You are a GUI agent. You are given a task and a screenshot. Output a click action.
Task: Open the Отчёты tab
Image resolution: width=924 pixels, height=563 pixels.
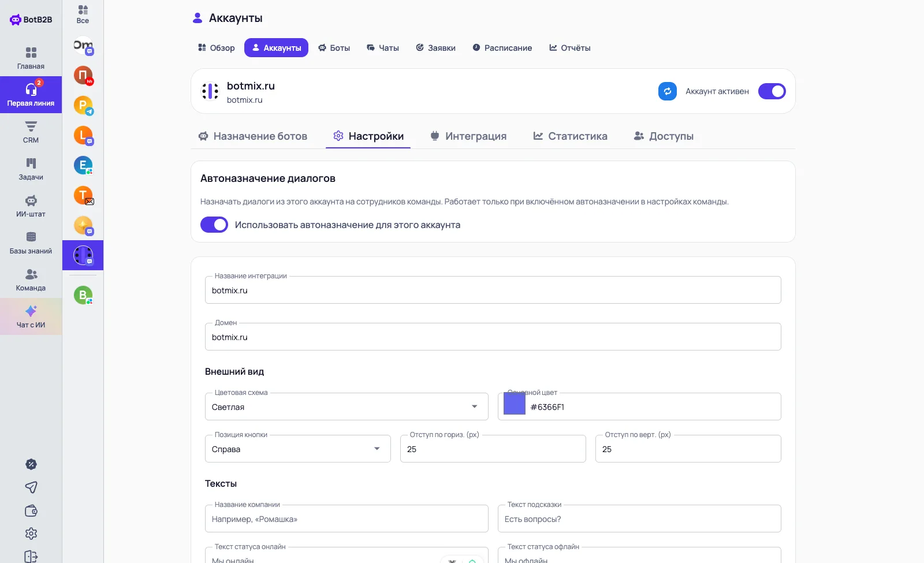(570, 48)
